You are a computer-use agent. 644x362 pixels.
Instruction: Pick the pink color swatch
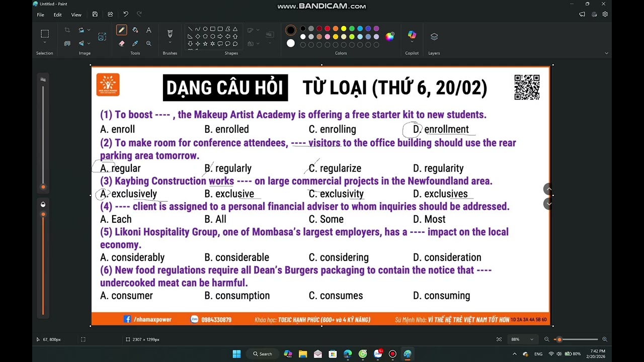327,37
